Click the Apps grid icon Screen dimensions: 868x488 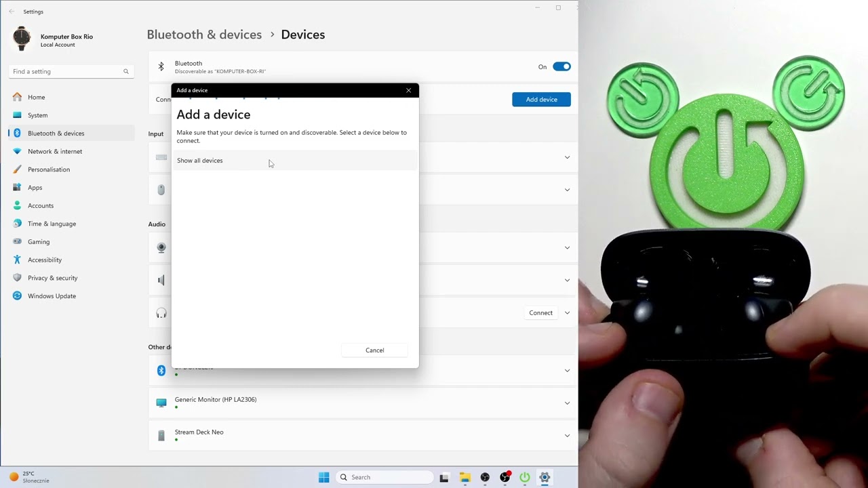click(x=17, y=188)
